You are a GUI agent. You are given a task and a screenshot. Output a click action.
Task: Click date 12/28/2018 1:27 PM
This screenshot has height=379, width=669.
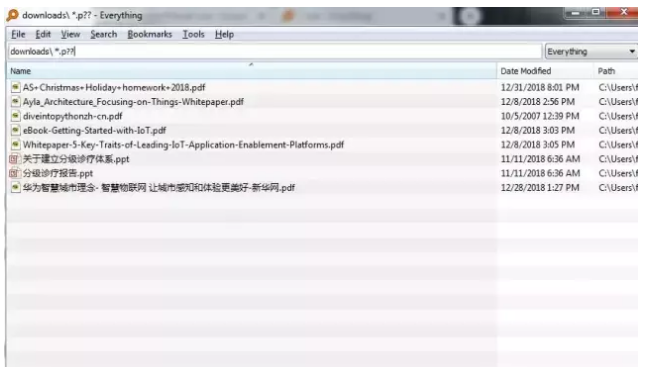click(540, 188)
